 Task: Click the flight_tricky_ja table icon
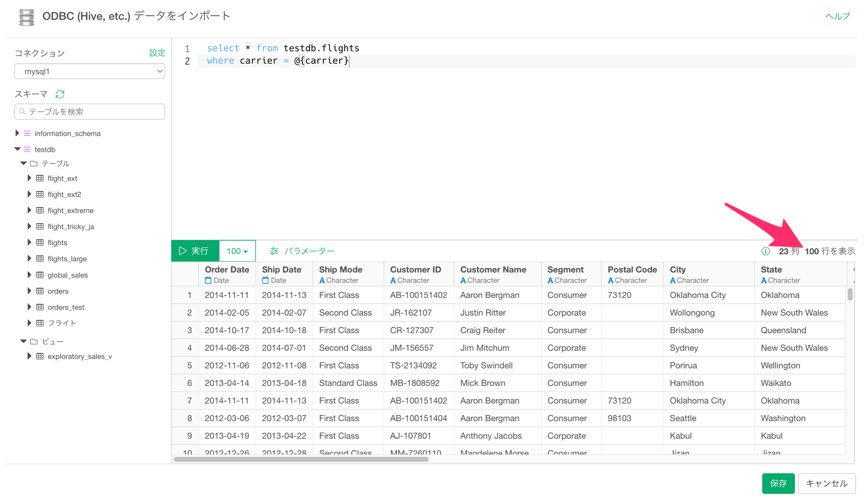[40, 227]
